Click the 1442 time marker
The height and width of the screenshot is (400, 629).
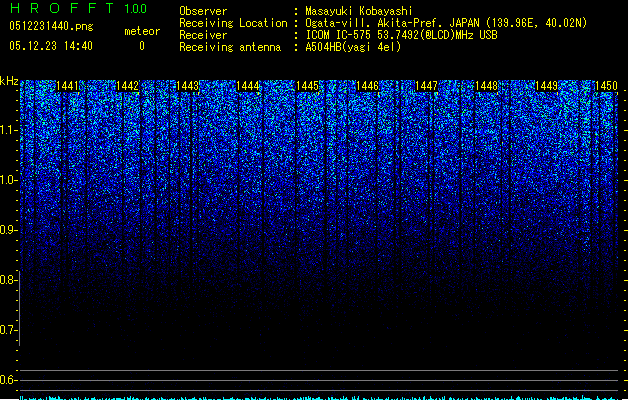128,86
